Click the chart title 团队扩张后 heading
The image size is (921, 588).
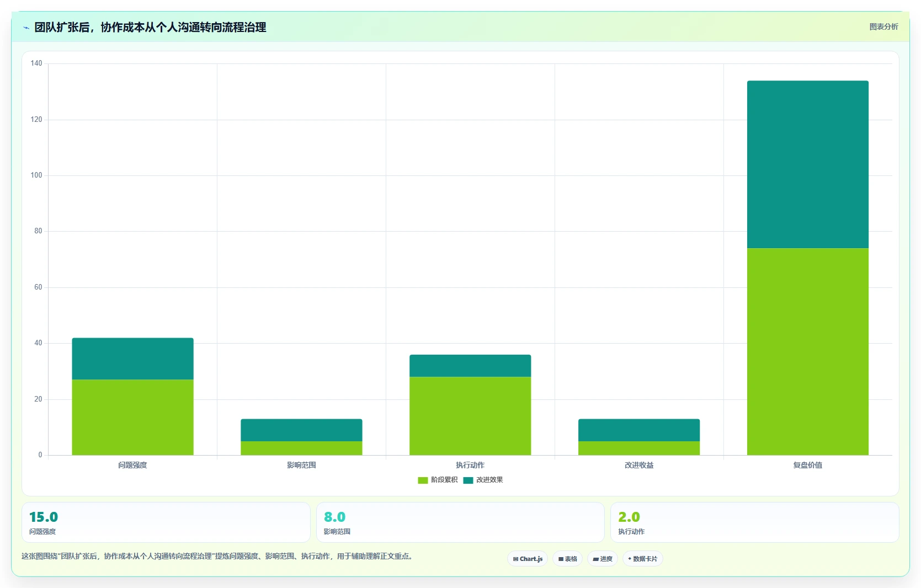pos(150,28)
